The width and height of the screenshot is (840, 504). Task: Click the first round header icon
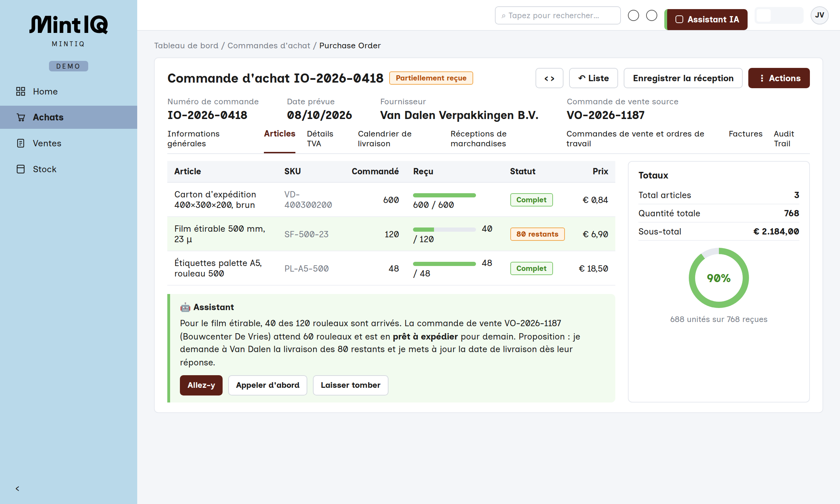[633, 15]
